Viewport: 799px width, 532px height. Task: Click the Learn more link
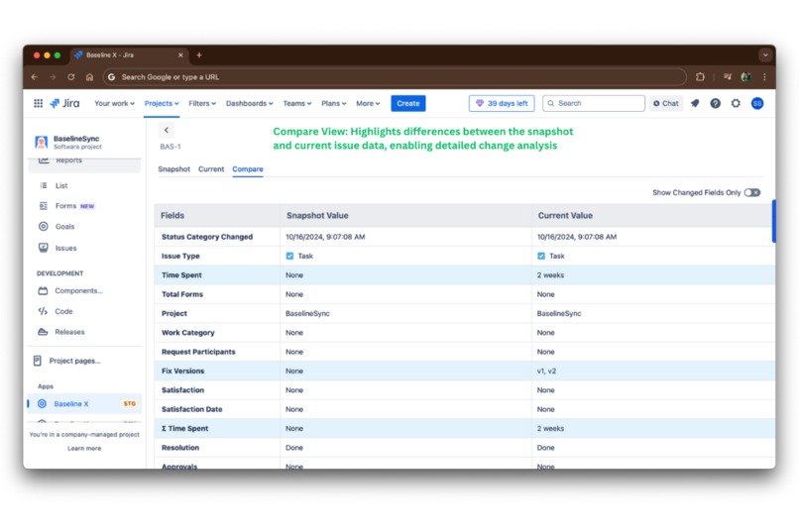pyautogui.click(x=84, y=449)
